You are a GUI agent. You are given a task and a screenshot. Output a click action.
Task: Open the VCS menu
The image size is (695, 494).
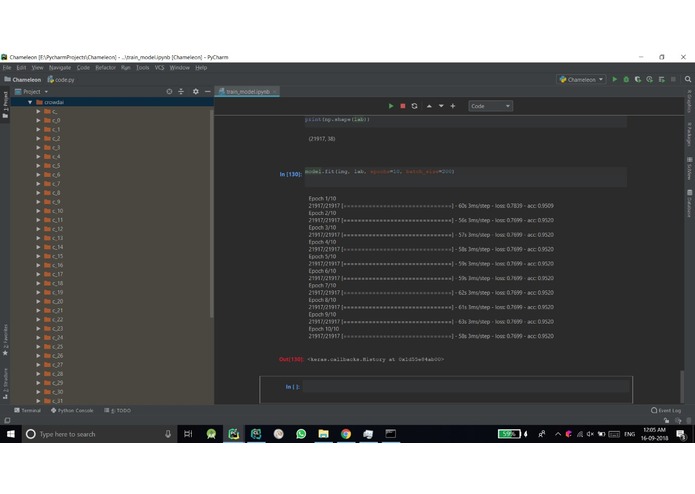point(159,68)
